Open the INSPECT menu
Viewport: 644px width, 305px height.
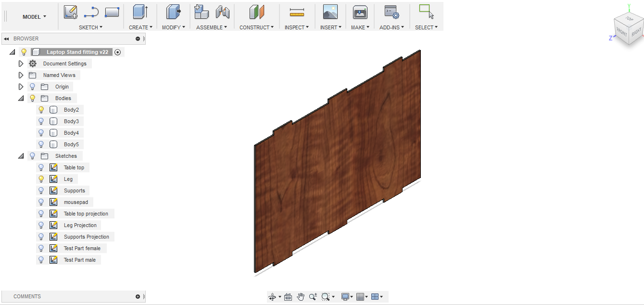[296, 27]
